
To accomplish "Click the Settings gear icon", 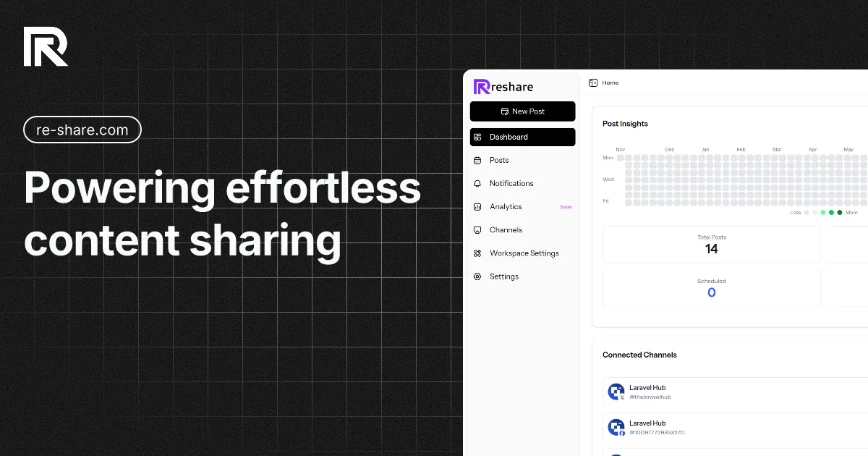I will 477,276.
